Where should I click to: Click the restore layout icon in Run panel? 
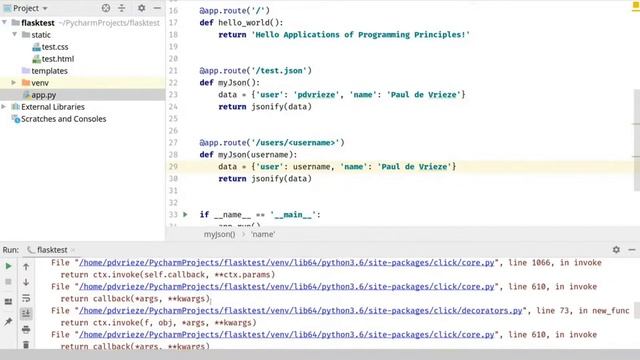tap(8, 302)
